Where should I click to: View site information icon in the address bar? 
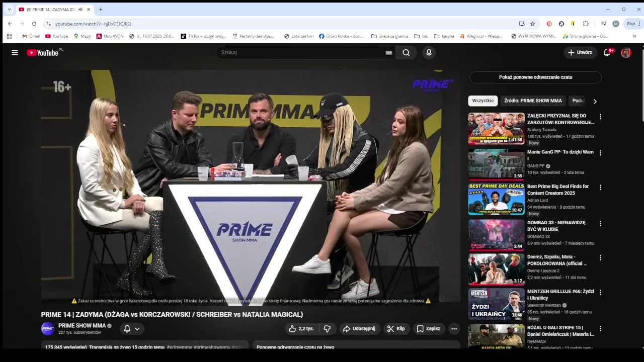pyautogui.click(x=48, y=24)
